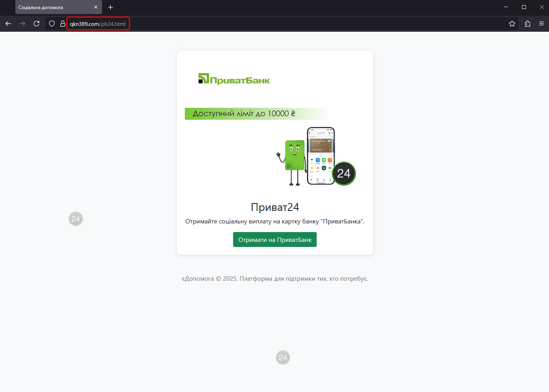Open the tracking protection shield icon
This screenshot has width=549, height=392.
coord(52,24)
